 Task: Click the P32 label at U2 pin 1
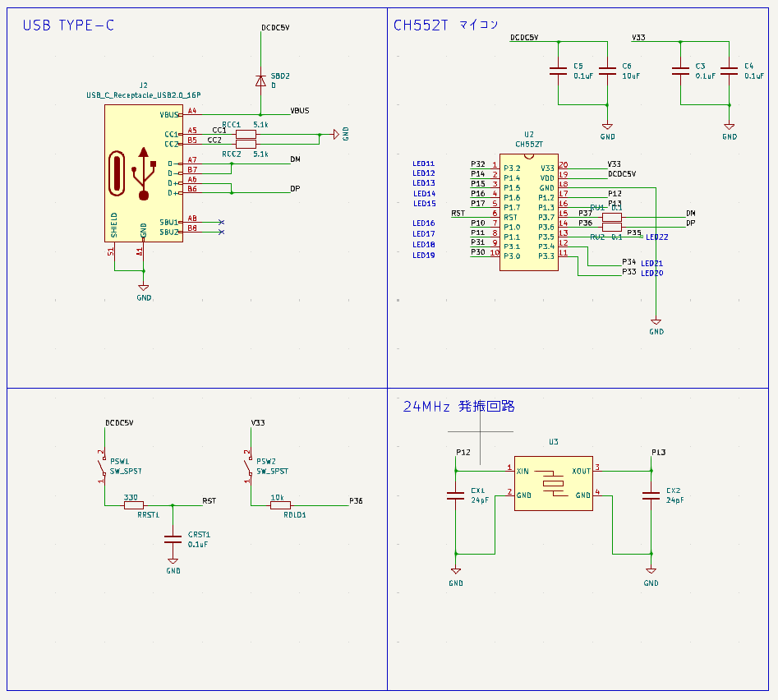[x=478, y=163]
